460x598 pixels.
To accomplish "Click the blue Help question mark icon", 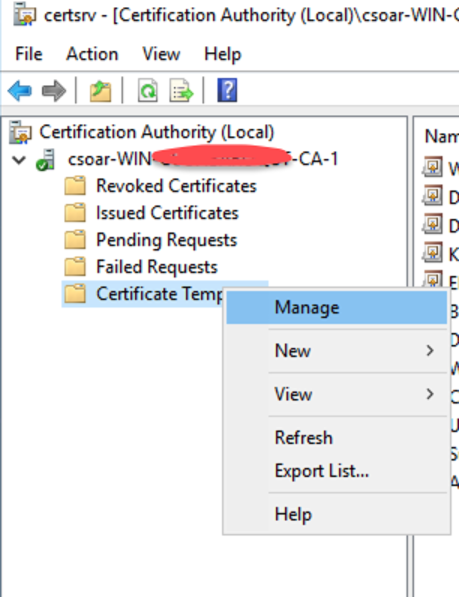I will 227,90.
